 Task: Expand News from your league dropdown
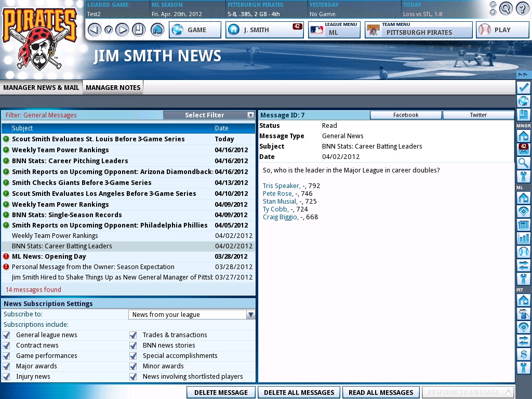click(x=192, y=314)
